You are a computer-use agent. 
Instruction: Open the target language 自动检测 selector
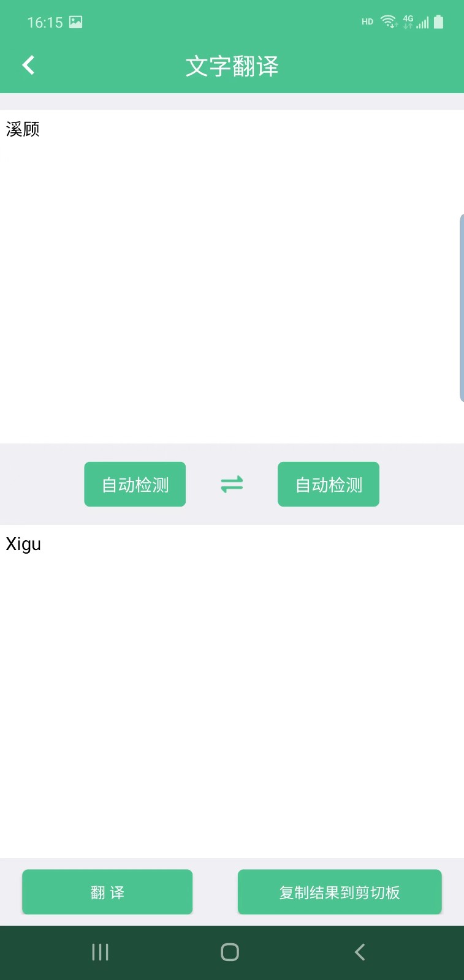tap(329, 484)
